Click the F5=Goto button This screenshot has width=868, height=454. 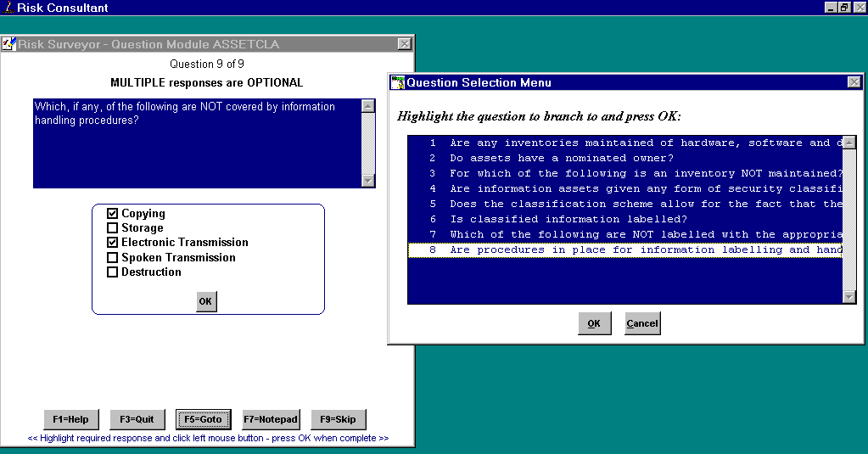point(203,419)
